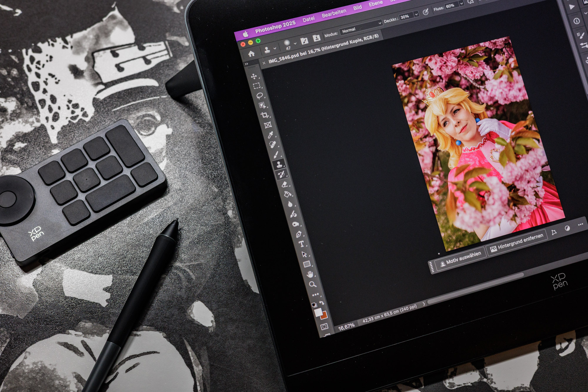
Task: Open the Ebene menu
Action: click(376, 4)
